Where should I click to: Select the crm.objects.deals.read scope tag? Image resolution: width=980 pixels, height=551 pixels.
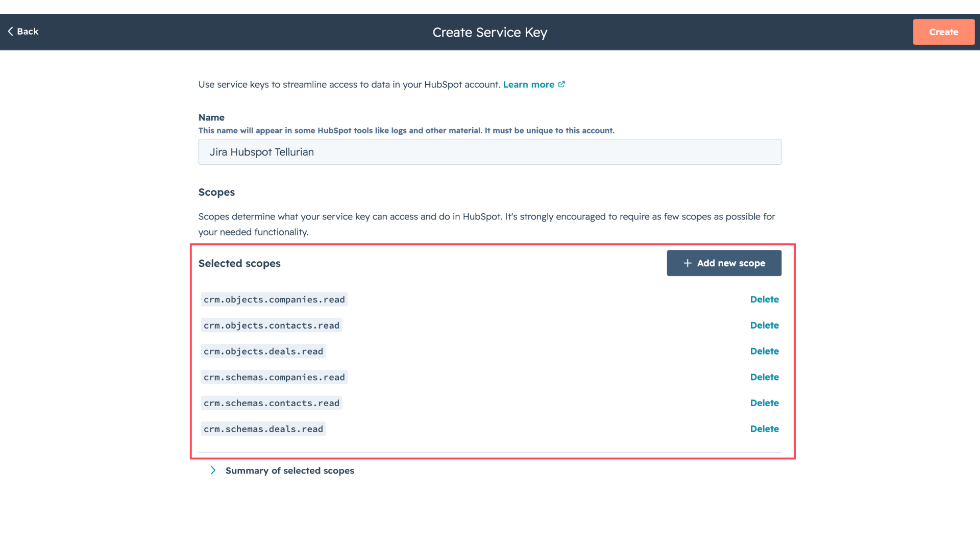point(263,352)
